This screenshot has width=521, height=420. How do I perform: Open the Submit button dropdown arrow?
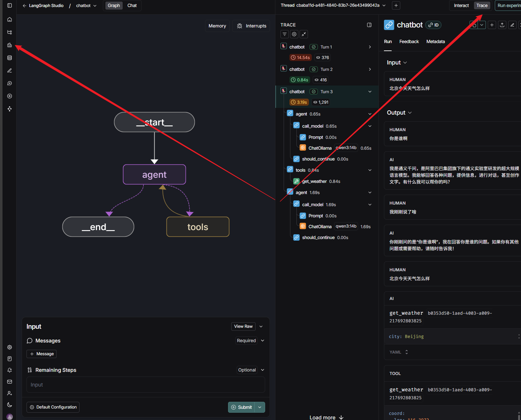pyautogui.click(x=260, y=407)
